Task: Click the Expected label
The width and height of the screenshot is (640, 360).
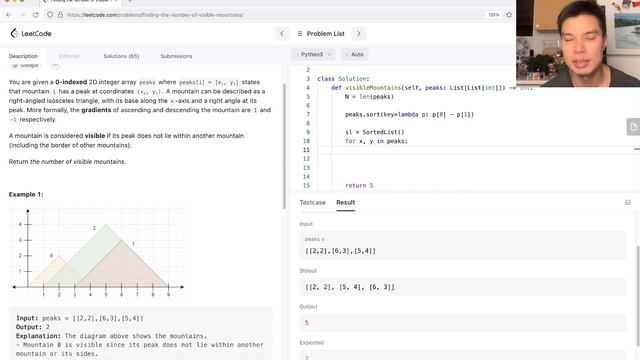Action: coord(311,342)
